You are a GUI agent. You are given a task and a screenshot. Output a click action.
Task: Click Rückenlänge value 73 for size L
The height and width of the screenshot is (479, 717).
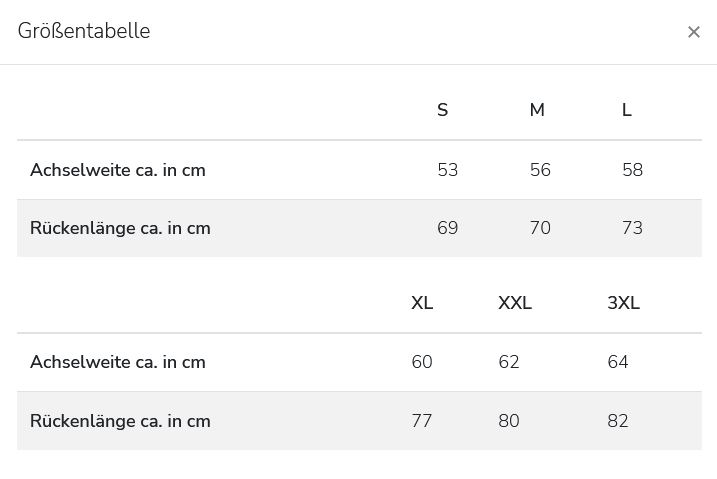pyautogui.click(x=632, y=228)
